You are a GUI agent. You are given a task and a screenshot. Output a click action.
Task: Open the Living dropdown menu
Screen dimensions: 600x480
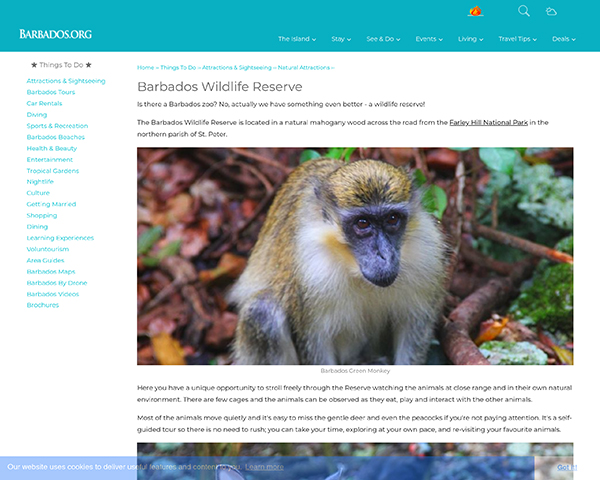[x=471, y=39]
